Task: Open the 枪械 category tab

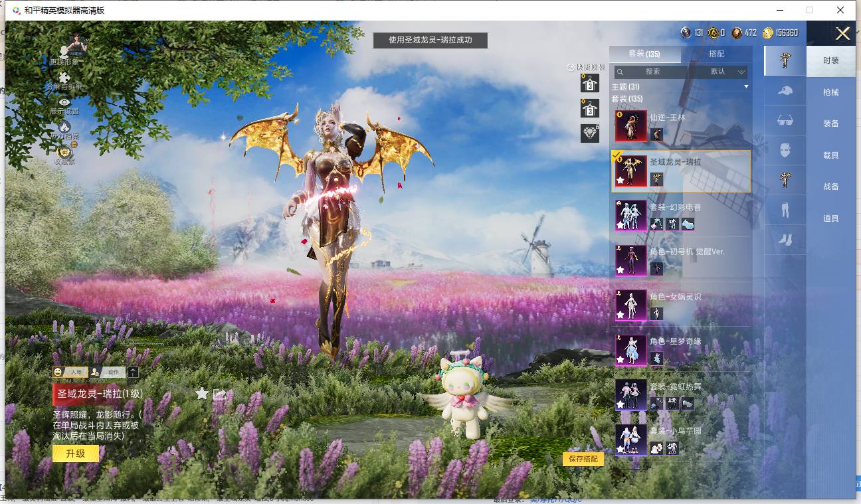Action: coord(831,92)
